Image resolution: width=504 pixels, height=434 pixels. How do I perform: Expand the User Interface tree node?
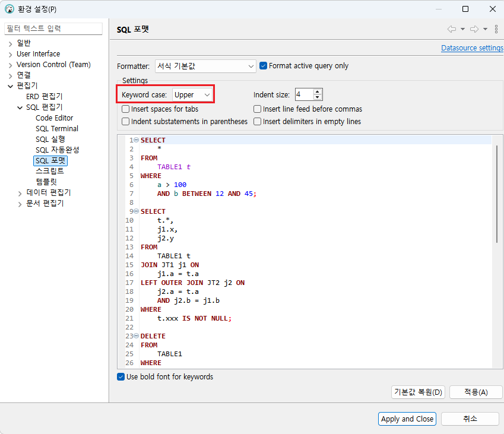pyautogui.click(x=10, y=55)
